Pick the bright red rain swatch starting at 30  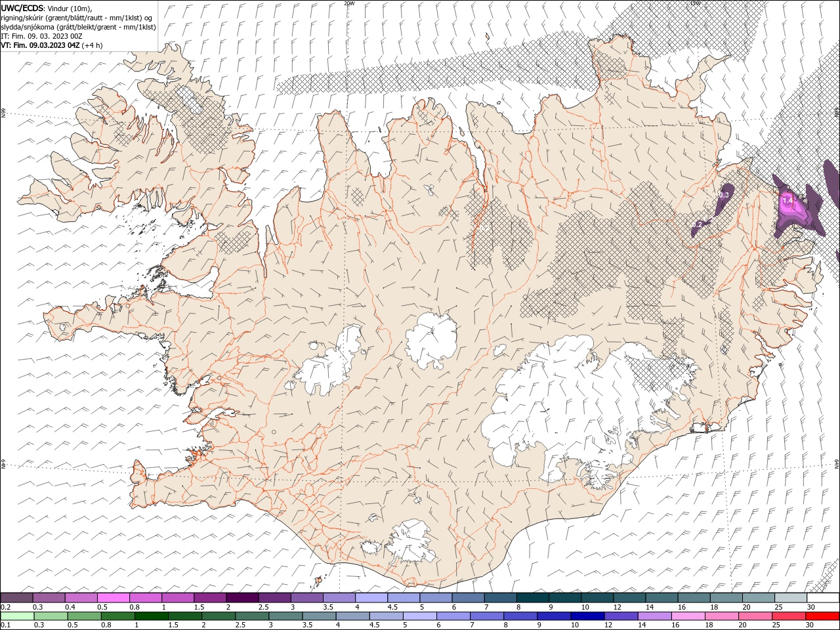(822, 616)
